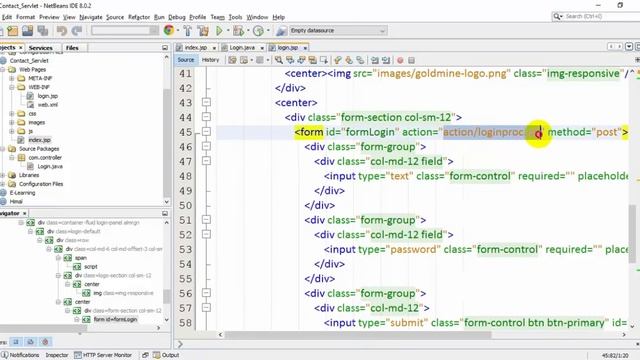Toggle first Navigator filter button
Screen dimensions: 640x360
(x=16, y=342)
